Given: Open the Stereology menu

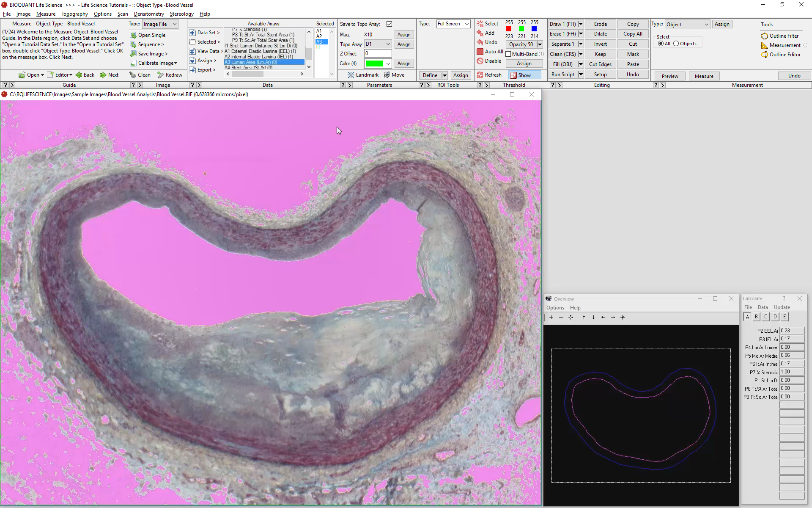Looking at the screenshot, I should point(181,14).
